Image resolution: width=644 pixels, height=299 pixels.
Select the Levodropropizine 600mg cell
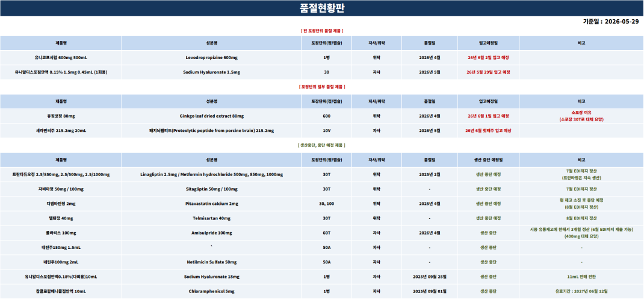coord(211,58)
